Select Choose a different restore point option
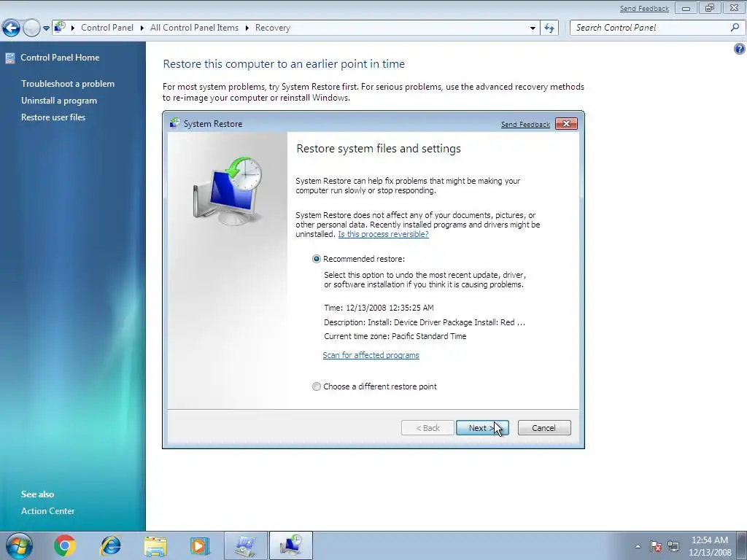 [x=317, y=386]
